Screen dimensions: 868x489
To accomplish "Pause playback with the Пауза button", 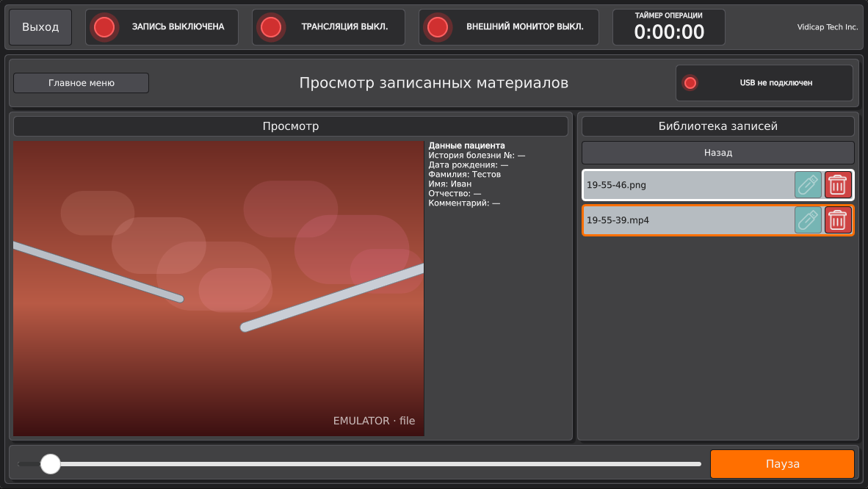I will (x=782, y=463).
